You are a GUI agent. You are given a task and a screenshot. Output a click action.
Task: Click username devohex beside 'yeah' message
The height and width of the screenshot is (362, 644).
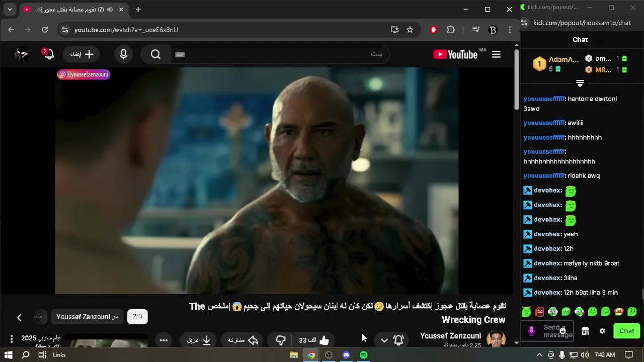[x=547, y=234]
